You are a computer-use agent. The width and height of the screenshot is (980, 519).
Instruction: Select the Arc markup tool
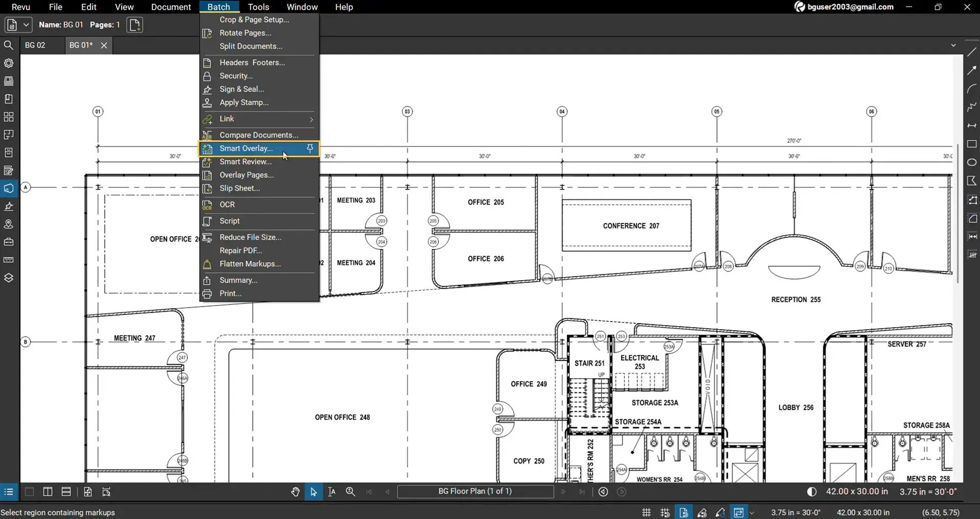pyautogui.click(x=972, y=89)
